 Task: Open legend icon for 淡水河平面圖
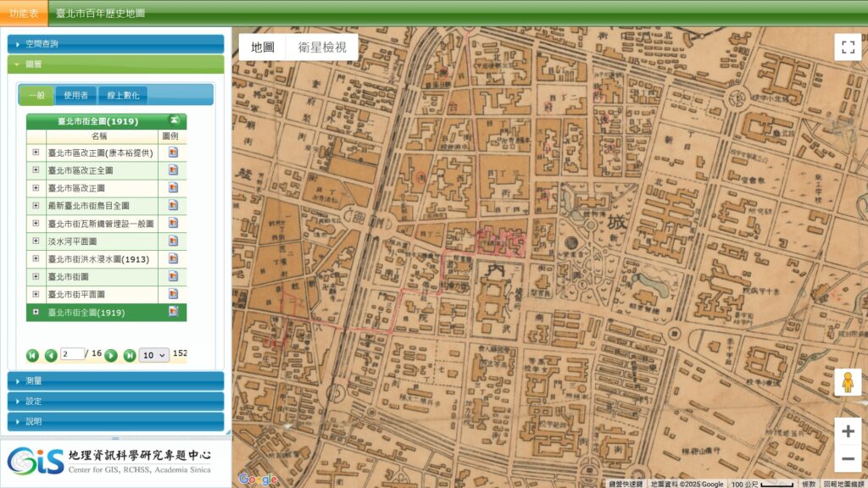173,241
